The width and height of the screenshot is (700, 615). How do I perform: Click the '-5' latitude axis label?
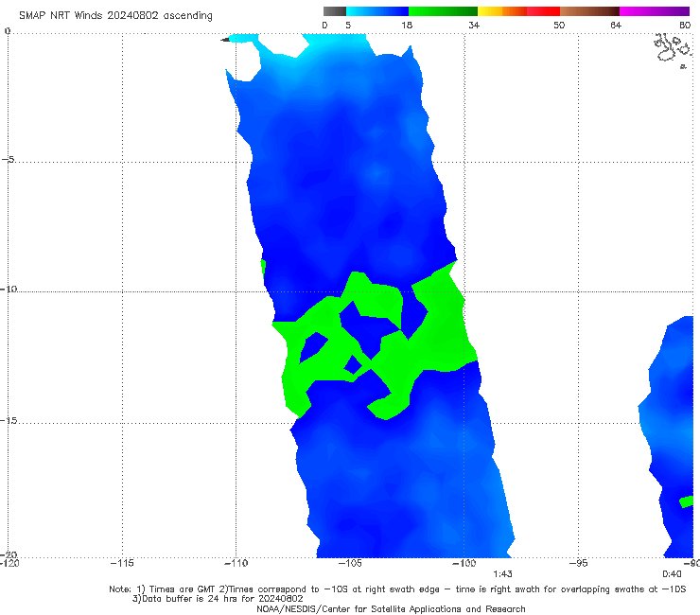9,160
